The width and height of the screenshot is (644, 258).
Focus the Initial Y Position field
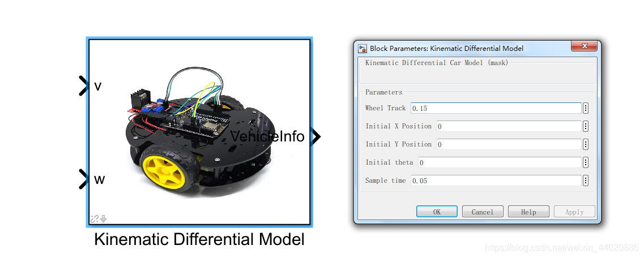509,144
